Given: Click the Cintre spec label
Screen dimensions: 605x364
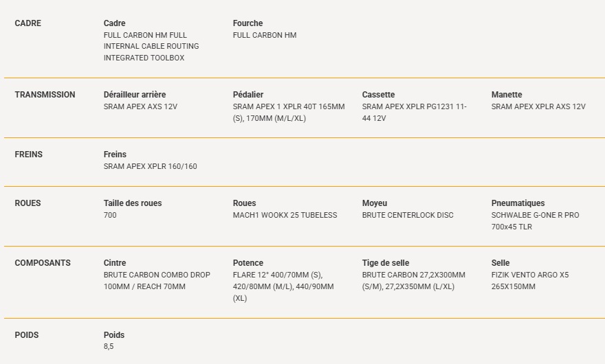Looking at the screenshot, I should (x=115, y=263).
